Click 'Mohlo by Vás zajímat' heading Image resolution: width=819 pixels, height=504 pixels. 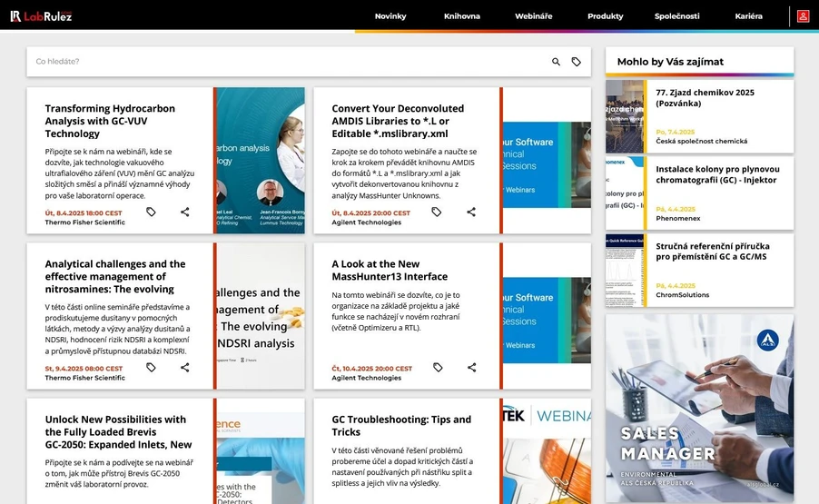click(670, 62)
